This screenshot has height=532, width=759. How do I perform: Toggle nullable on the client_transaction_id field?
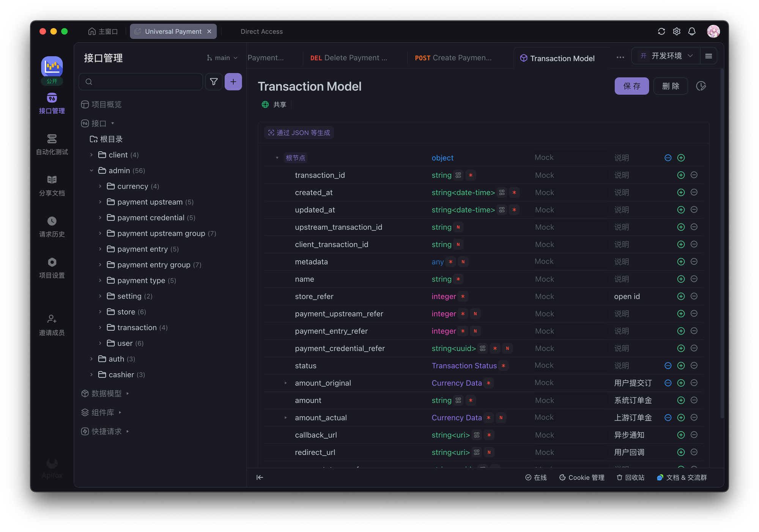click(458, 244)
